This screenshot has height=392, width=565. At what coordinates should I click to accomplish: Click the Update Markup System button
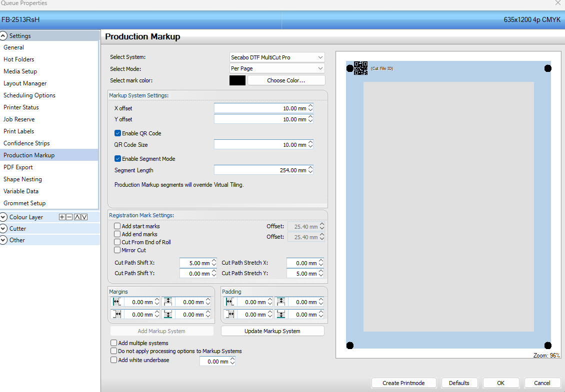(272, 331)
